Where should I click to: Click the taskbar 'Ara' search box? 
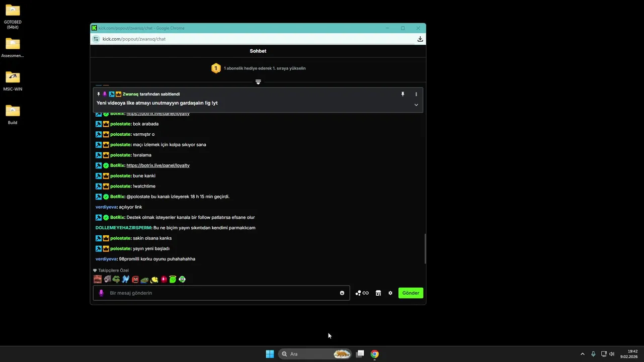pos(315,354)
